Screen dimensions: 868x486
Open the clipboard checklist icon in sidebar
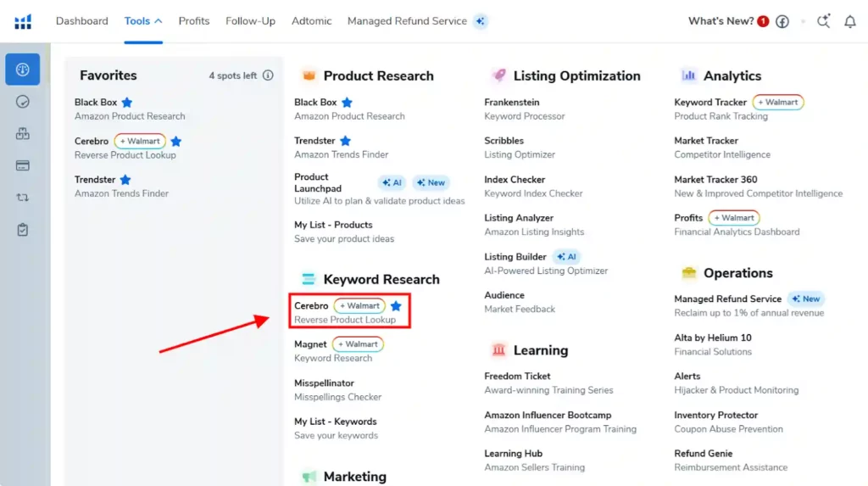click(23, 229)
